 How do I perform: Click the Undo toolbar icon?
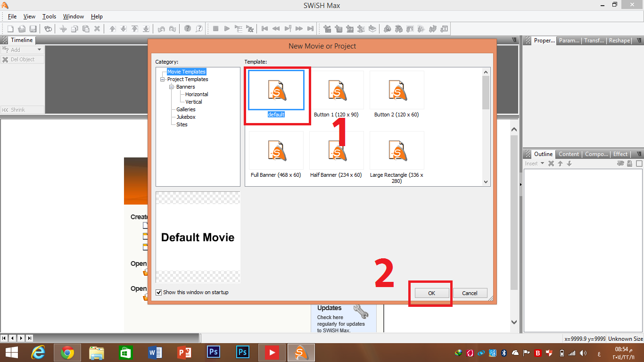click(161, 29)
